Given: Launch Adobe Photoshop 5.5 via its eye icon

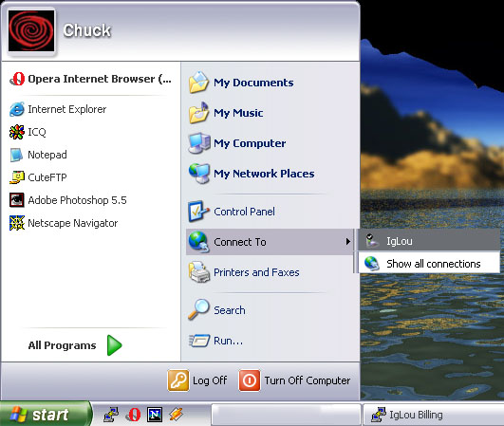Looking at the screenshot, I should pos(17,200).
